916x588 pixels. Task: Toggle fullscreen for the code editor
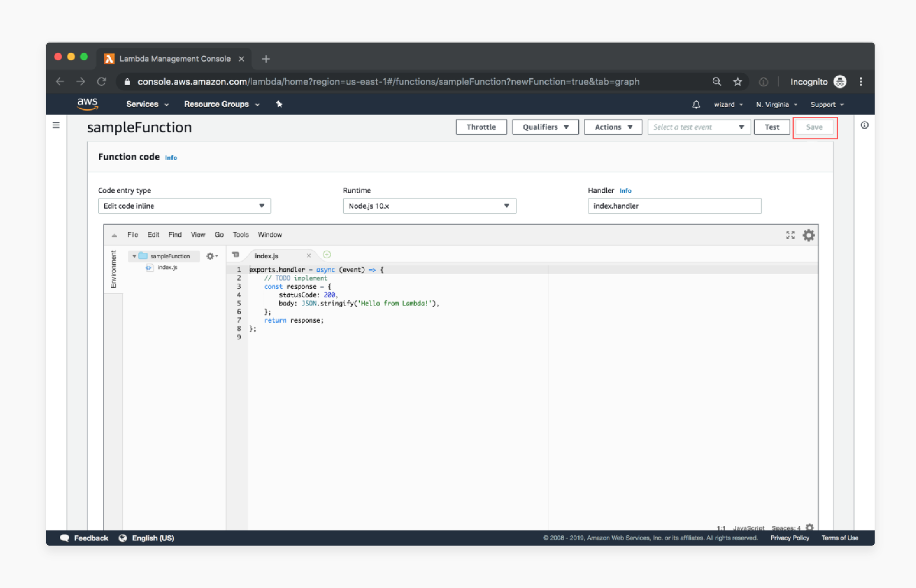click(790, 235)
